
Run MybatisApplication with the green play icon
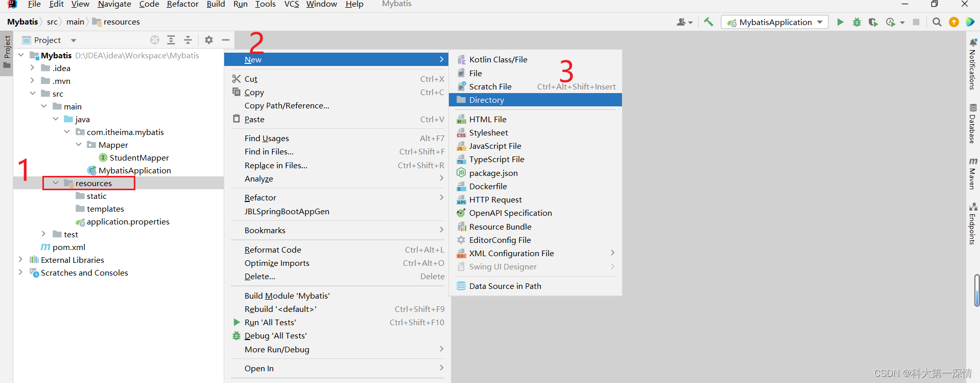[840, 22]
